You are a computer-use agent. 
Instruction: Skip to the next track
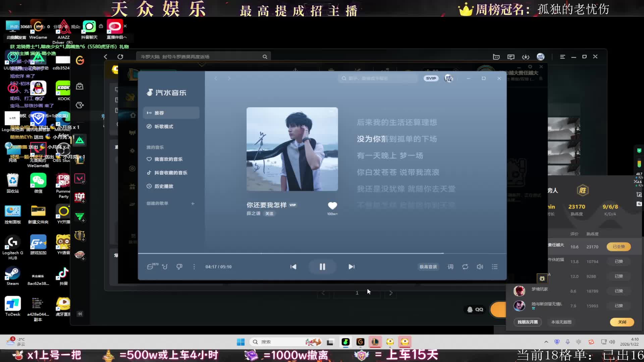pyautogui.click(x=351, y=267)
